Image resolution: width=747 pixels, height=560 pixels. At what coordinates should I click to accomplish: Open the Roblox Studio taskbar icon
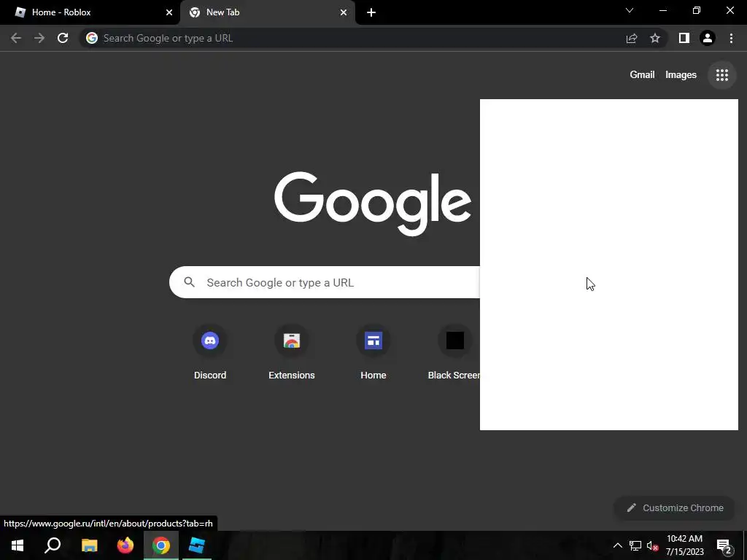coord(197,545)
